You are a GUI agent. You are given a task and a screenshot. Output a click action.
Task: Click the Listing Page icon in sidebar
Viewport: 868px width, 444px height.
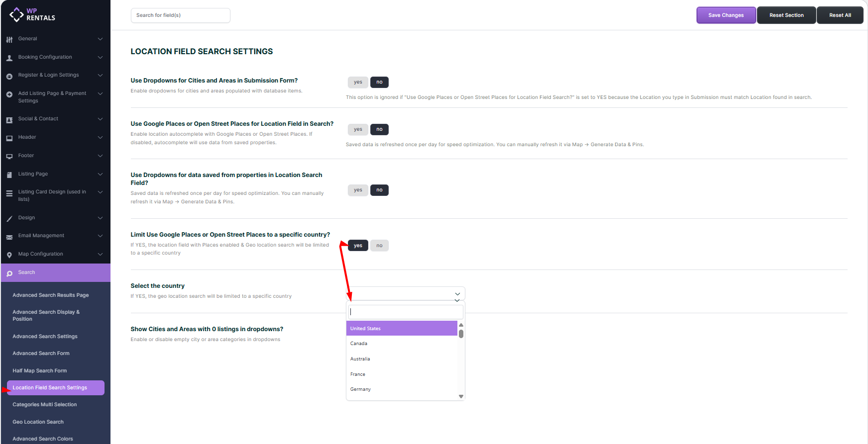[x=9, y=175]
